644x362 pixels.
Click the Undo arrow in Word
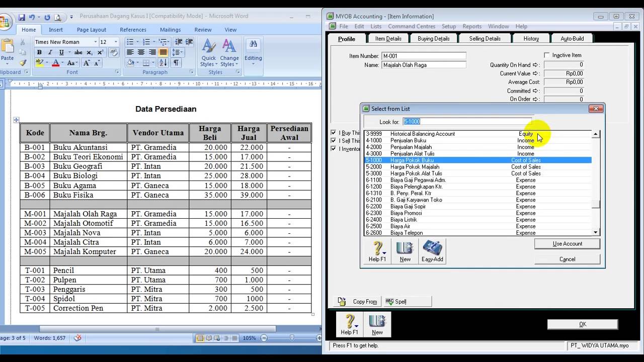point(32,18)
